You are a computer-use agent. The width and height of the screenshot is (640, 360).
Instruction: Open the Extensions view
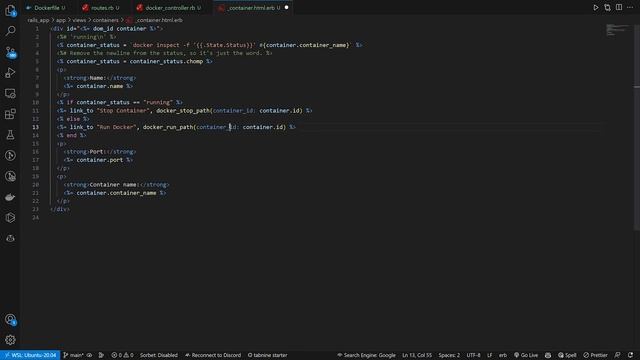10,114
